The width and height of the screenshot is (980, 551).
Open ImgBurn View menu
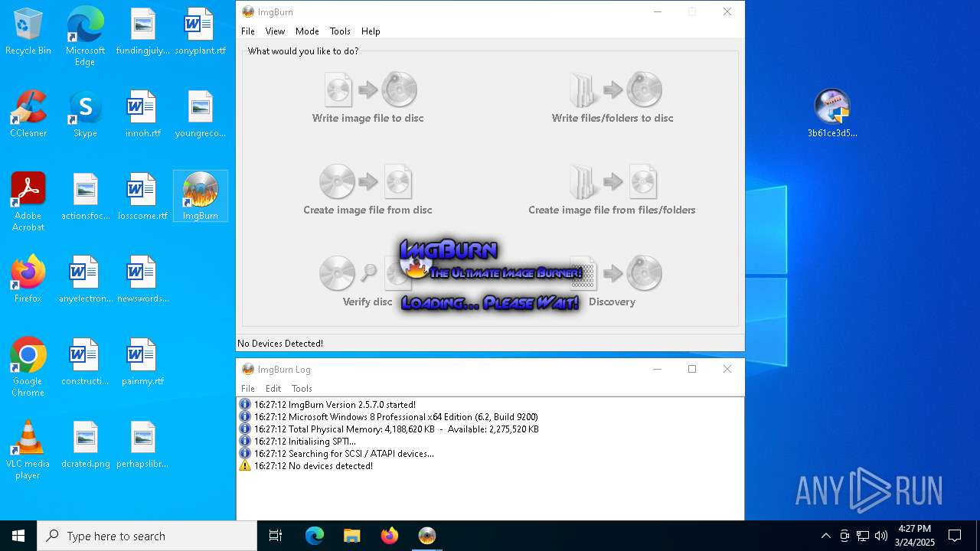pos(275,31)
